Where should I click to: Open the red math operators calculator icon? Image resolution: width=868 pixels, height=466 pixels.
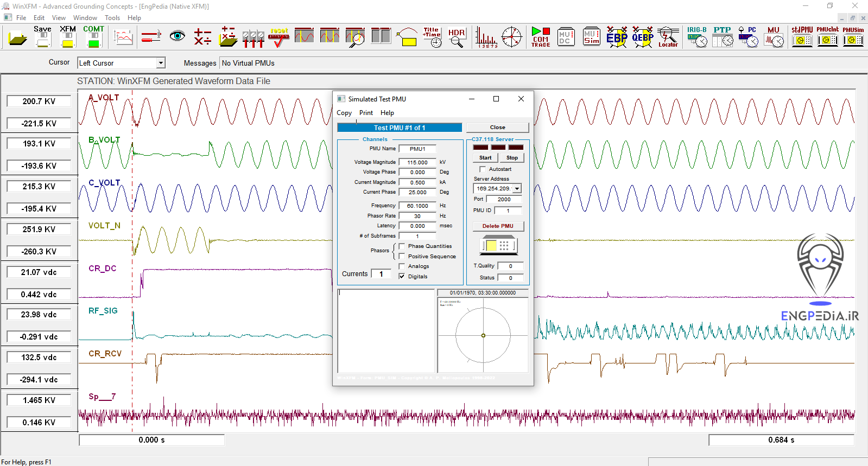202,37
